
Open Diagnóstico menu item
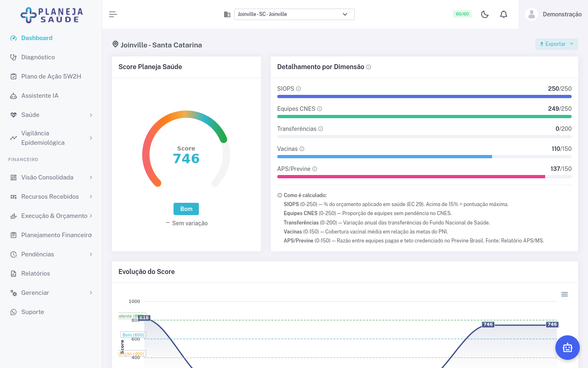51,57
